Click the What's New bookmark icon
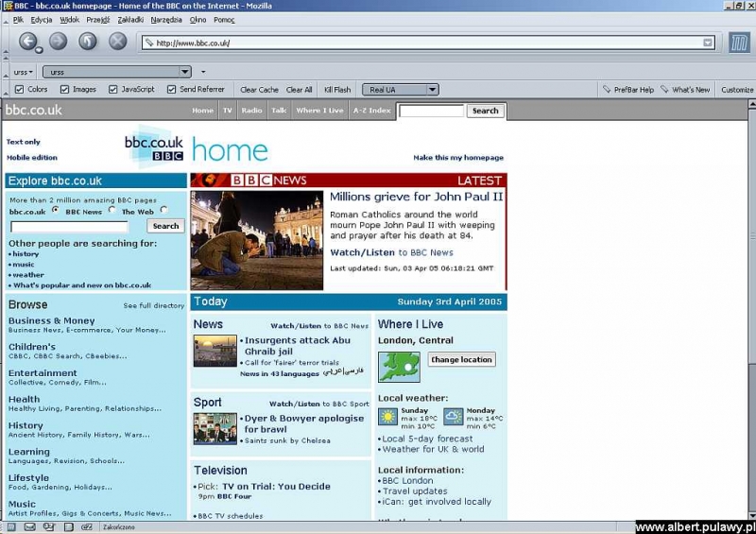Image resolution: width=756 pixels, height=534 pixels. [x=664, y=89]
